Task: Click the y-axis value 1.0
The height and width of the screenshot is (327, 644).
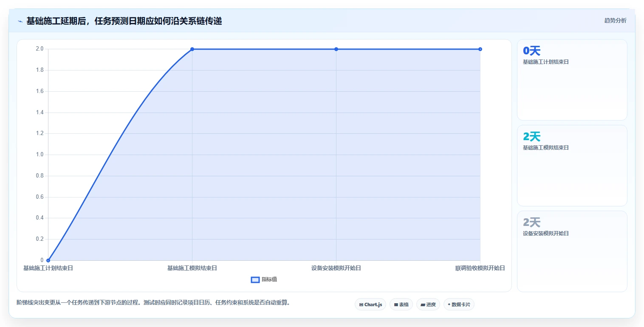Action: click(x=40, y=155)
